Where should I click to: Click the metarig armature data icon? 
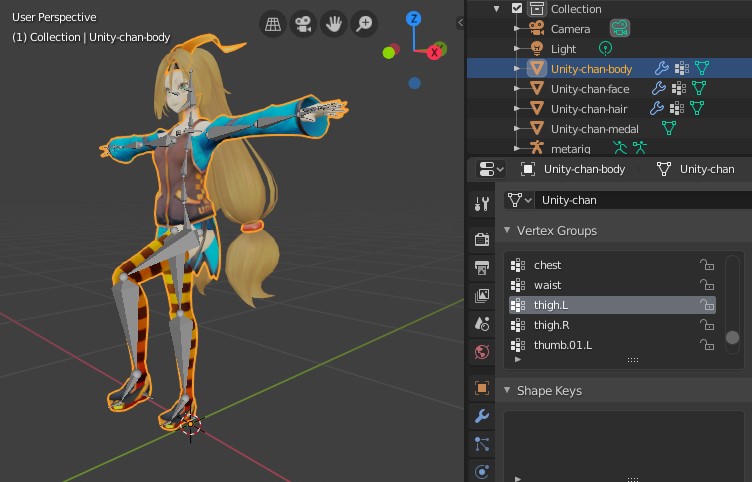click(x=620, y=147)
